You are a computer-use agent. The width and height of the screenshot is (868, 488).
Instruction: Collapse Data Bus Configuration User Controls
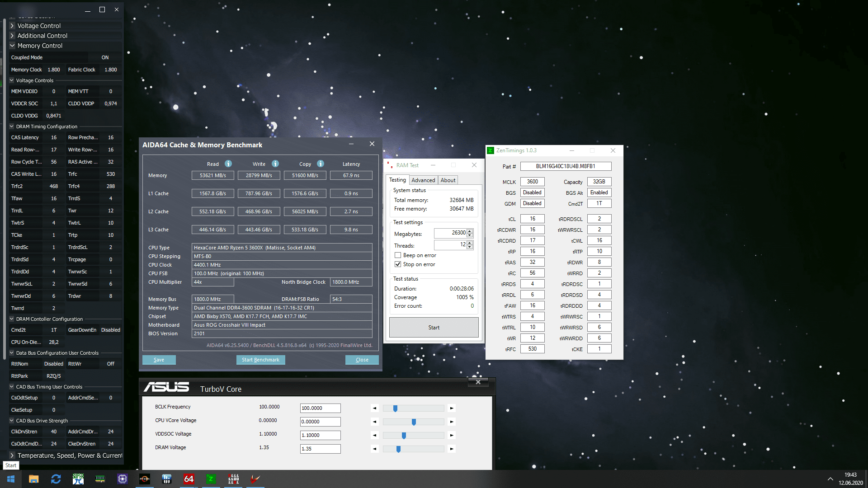click(x=12, y=353)
